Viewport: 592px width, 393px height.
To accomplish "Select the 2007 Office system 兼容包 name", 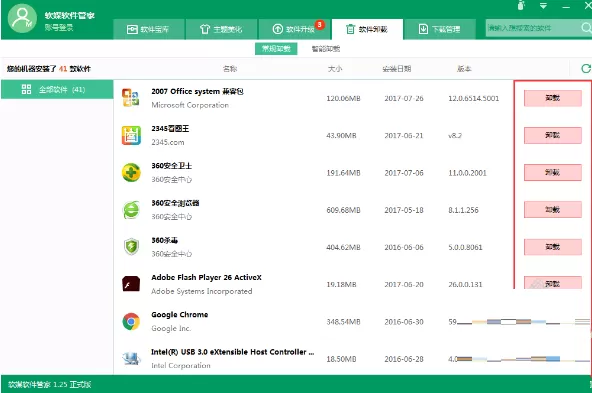I will click(x=197, y=91).
